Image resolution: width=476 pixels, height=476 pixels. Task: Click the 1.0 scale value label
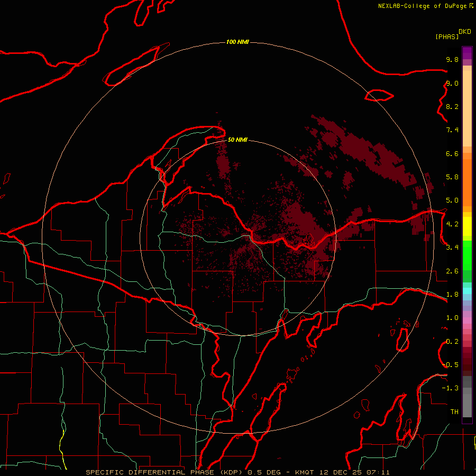coord(452,318)
